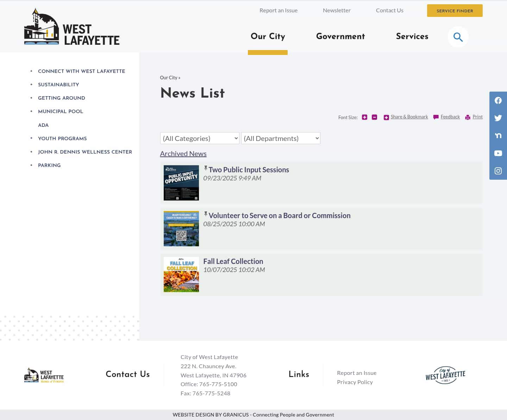Click the Print page link

(477, 117)
